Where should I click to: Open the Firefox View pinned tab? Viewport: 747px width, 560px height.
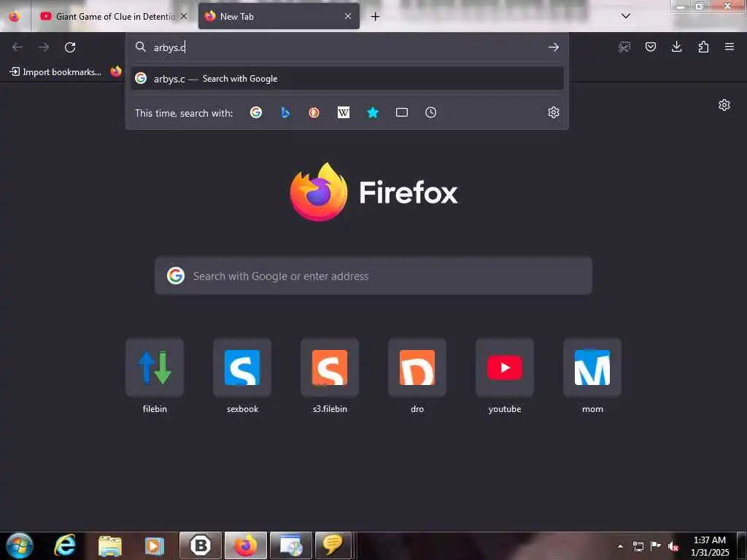[x=15, y=16]
